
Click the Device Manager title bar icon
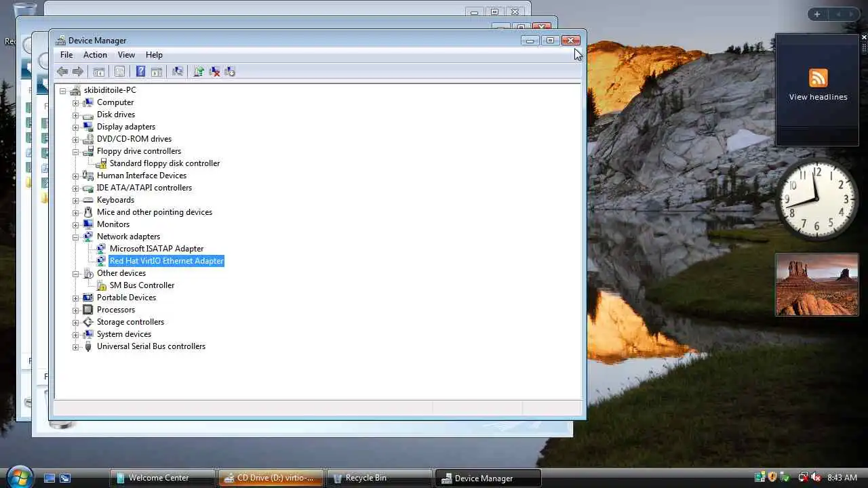click(60, 40)
